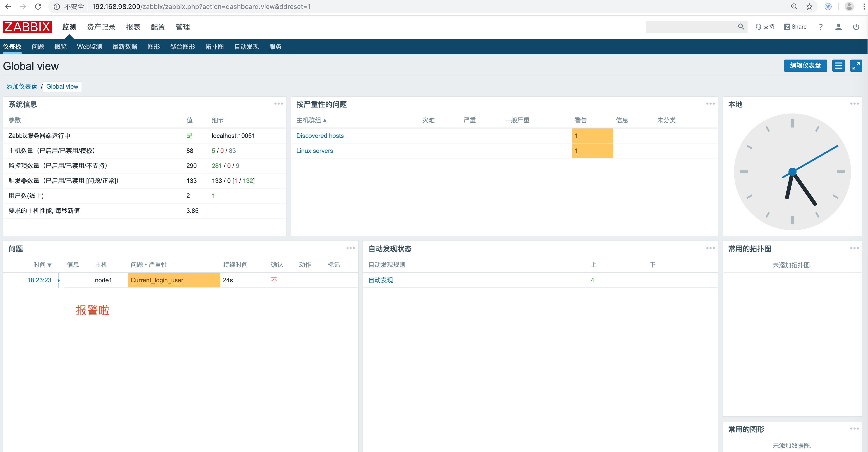Click the 不 acknowledge status
The width and height of the screenshot is (868, 452).
(x=274, y=280)
